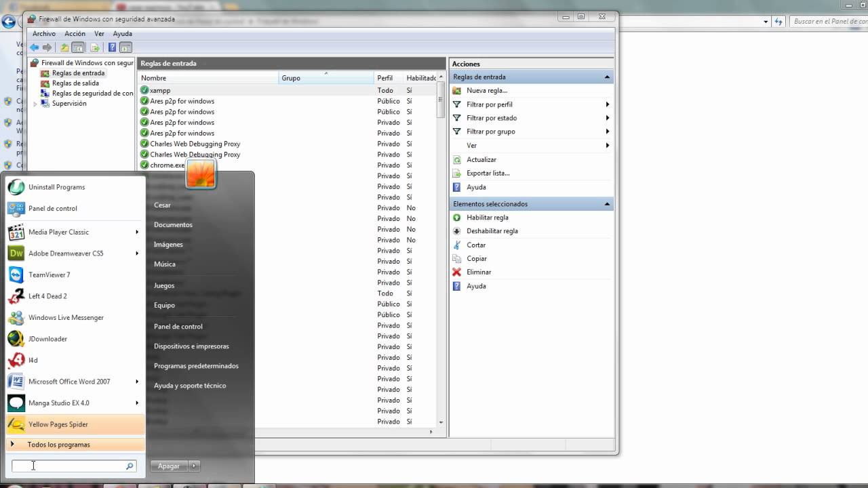
Task: Open Programas predeterminados in Start menu
Action: pos(196,366)
